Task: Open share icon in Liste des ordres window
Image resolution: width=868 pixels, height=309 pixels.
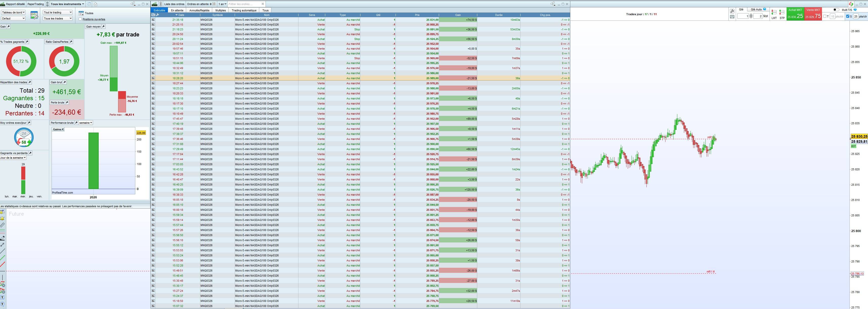Action: click(553, 4)
